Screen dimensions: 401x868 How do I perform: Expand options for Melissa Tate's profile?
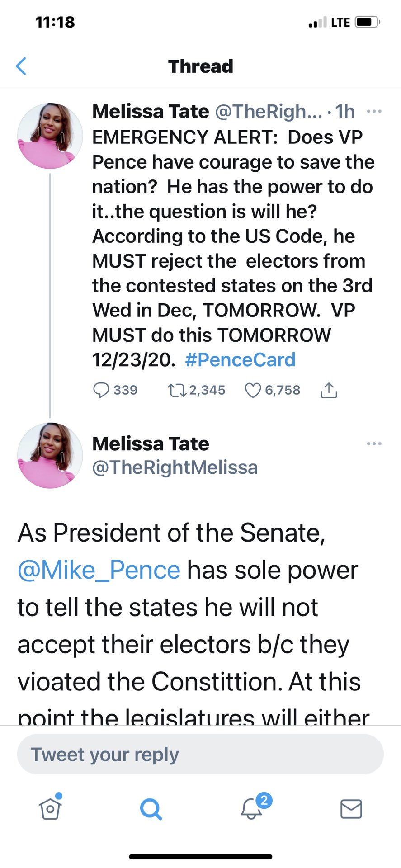point(374,444)
